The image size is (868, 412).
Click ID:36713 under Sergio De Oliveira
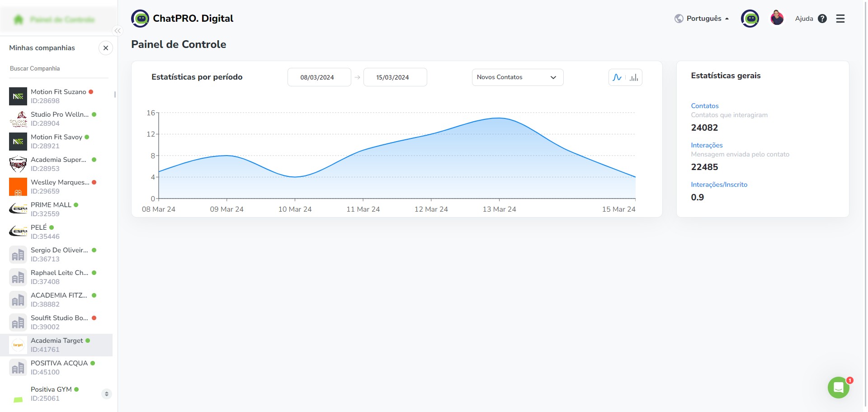(45, 259)
